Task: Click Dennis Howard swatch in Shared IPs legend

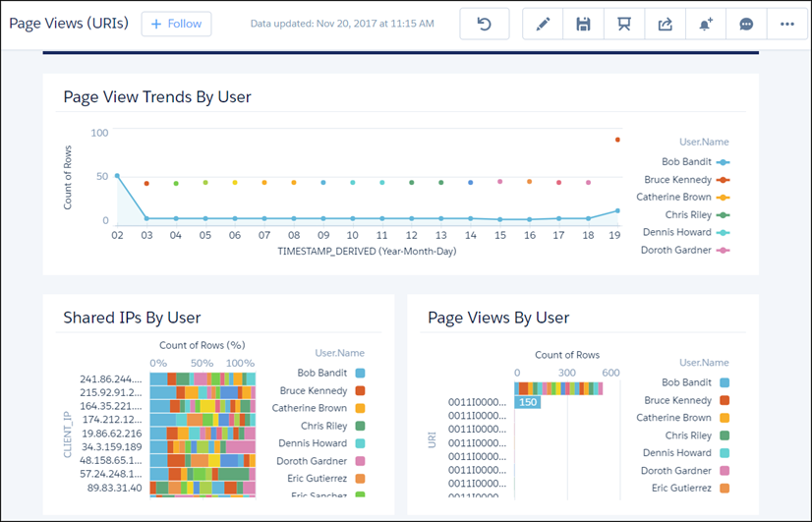Action: pyautogui.click(x=361, y=443)
